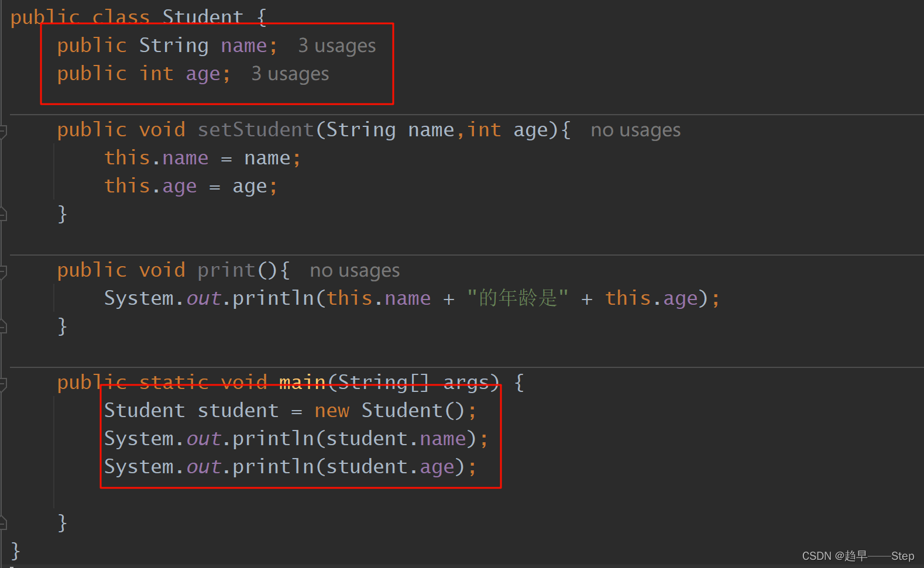Click 'this.name' in the setStudent assignment line
Image resolution: width=924 pixels, height=568 pixels.
[x=156, y=157]
